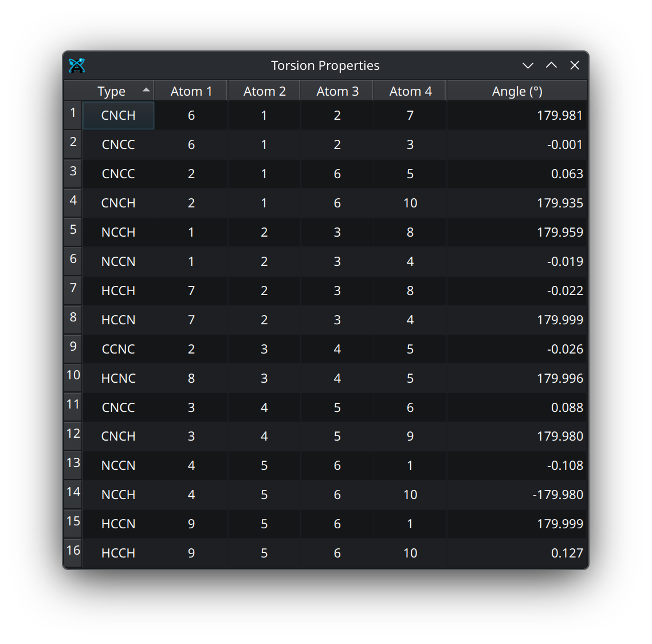Select the CNCH type cell in row 1
The height and width of the screenshot is (644, 652).
click(x=119, y=116)
